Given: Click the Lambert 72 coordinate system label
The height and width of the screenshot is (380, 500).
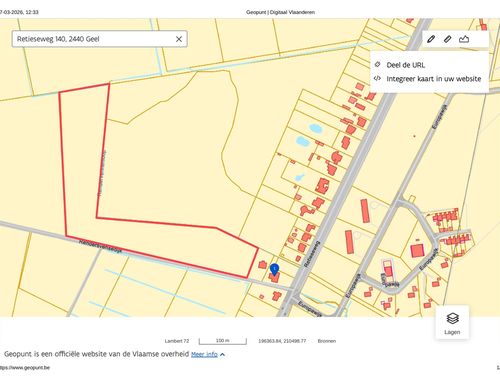Looking at the screenshot, I should click(x=177, y=341).
